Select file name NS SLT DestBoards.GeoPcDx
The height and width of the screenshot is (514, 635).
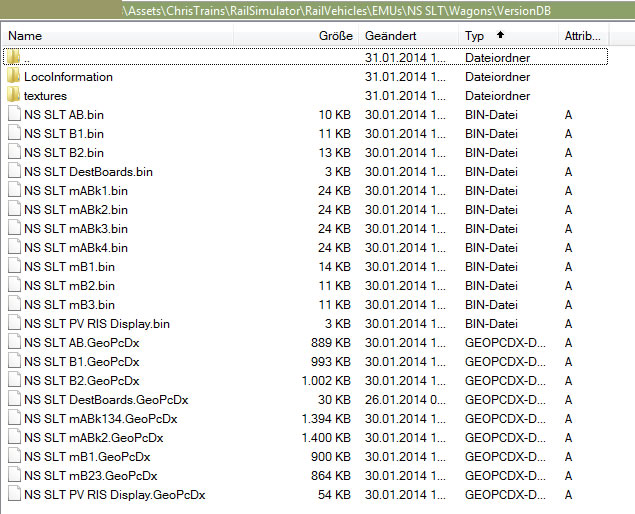pos(106,400)
